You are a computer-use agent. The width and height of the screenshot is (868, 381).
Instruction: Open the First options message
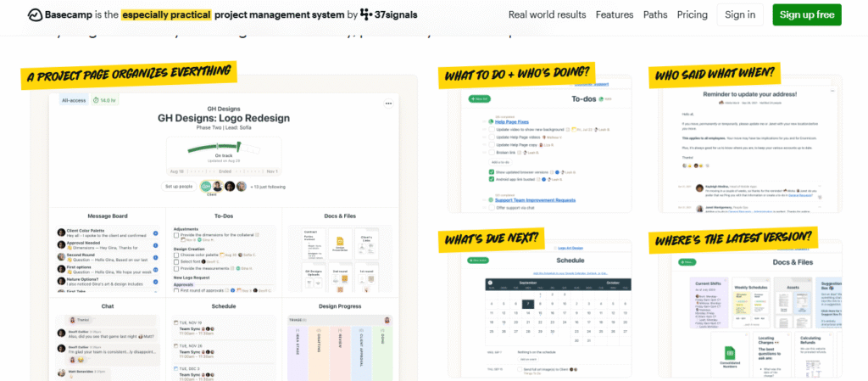(108, 270)
